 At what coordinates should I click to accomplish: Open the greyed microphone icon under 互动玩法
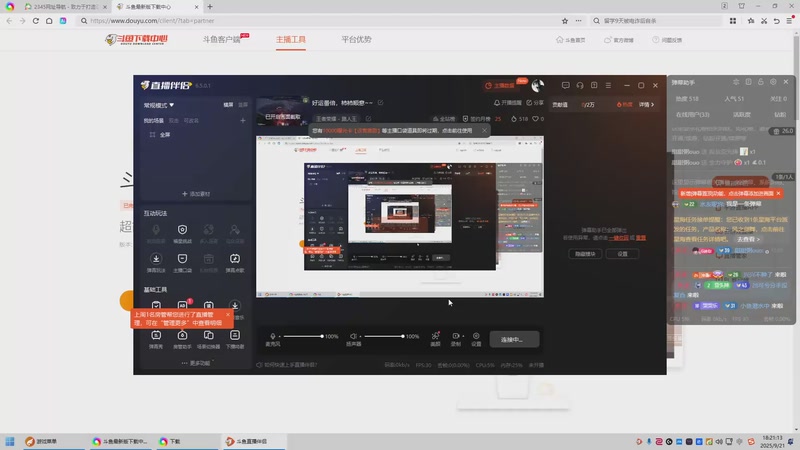156,230
